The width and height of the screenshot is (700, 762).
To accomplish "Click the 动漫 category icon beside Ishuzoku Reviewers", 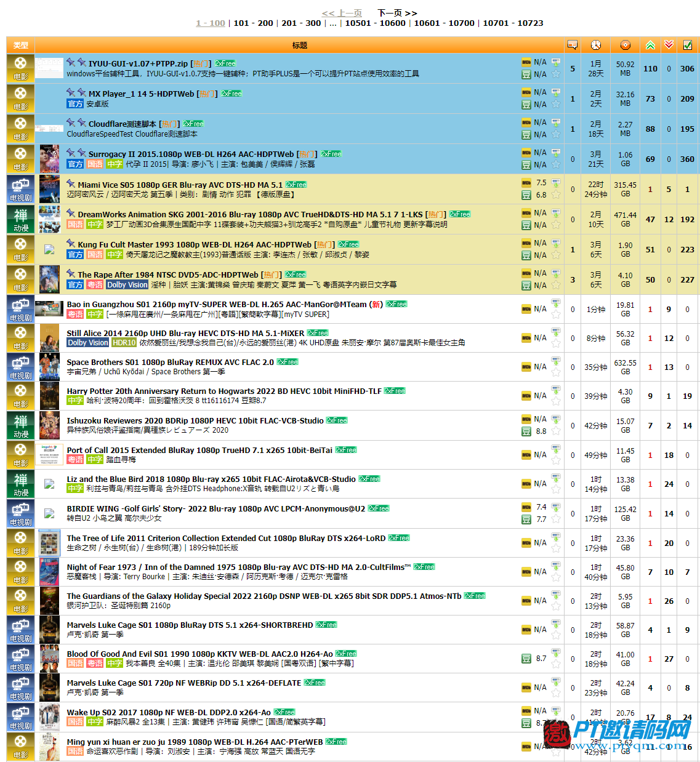I will pyautogui.click(x=21, y=425).
